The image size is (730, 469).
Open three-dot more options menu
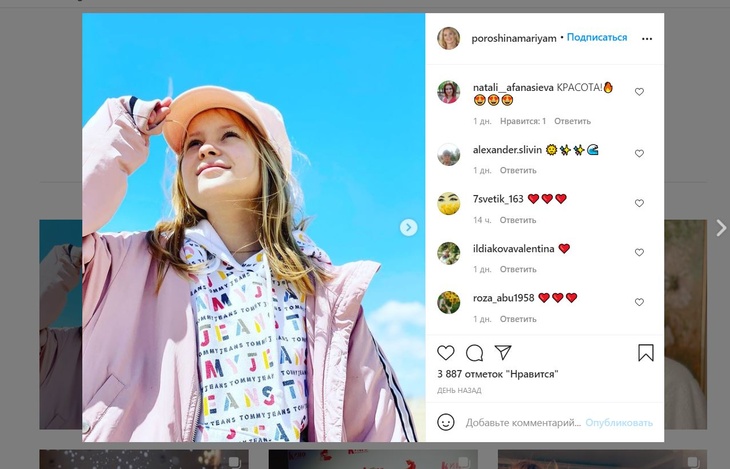pos(647,39)
